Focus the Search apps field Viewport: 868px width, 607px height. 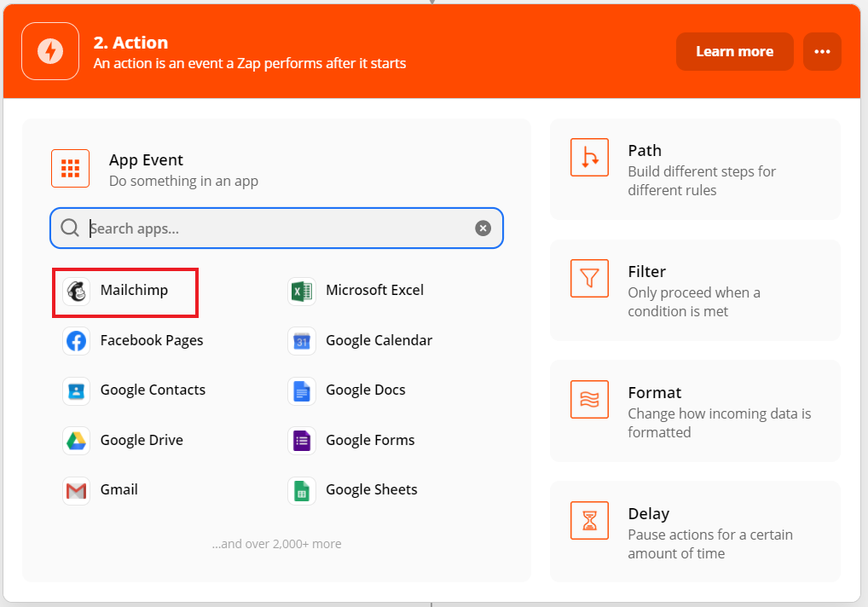tap(276, 228)
